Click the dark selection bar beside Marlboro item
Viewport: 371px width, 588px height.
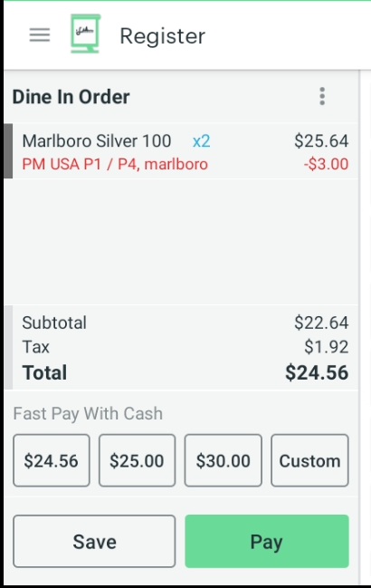click(x=8, y=151)
